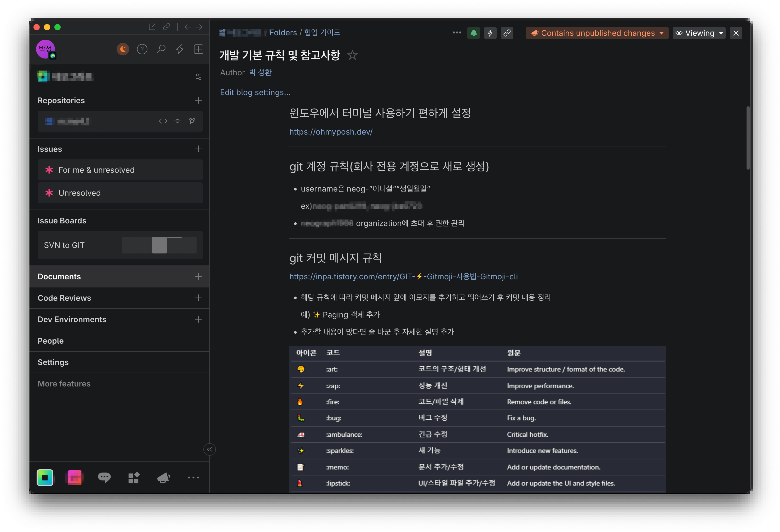The width and height of the screenshot is (780, 532).
Task: Click the document vertical scrollbar
Action: [748, 137]
